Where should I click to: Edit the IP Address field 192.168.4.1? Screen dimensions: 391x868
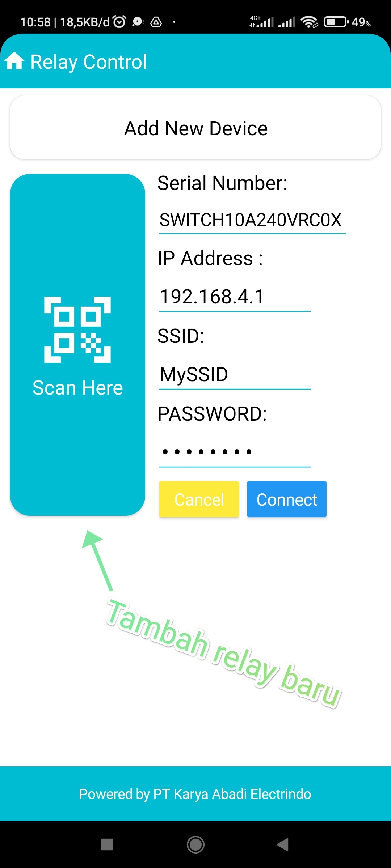(235, 297)
